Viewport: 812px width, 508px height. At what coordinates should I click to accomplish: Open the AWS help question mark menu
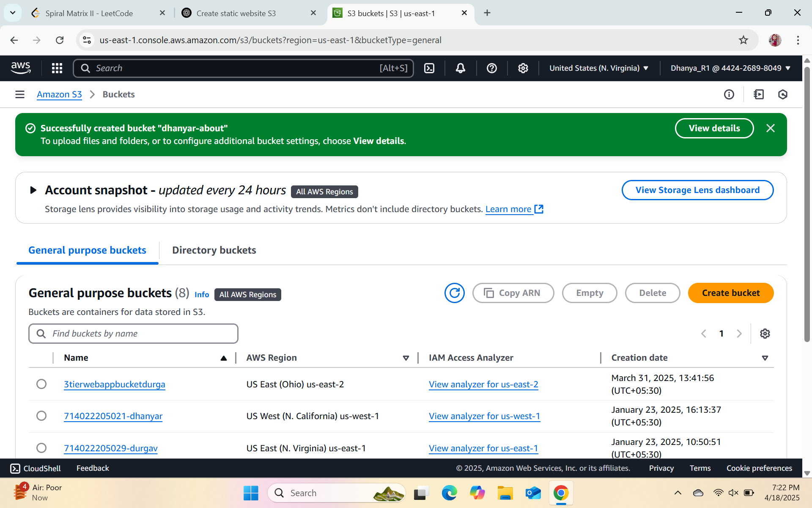(x=492, y=68)
